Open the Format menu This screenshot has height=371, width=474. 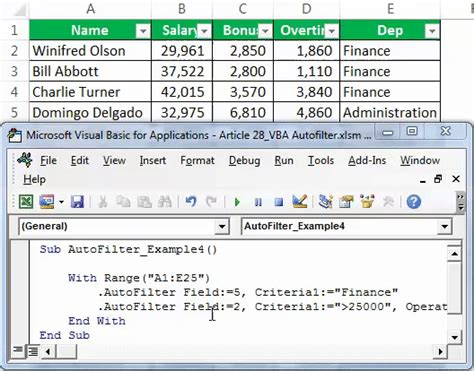click(x=197, y=161)
